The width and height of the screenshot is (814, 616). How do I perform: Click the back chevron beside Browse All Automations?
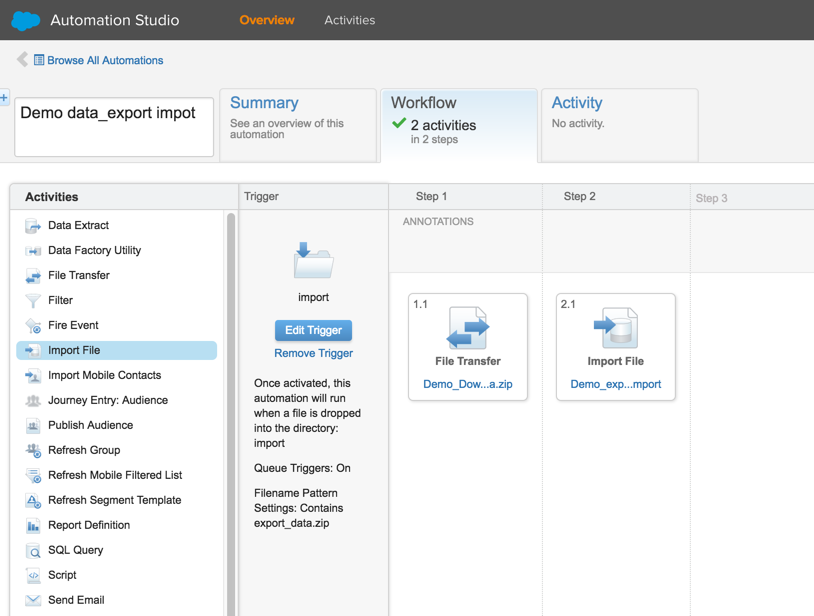click(22, 60)
